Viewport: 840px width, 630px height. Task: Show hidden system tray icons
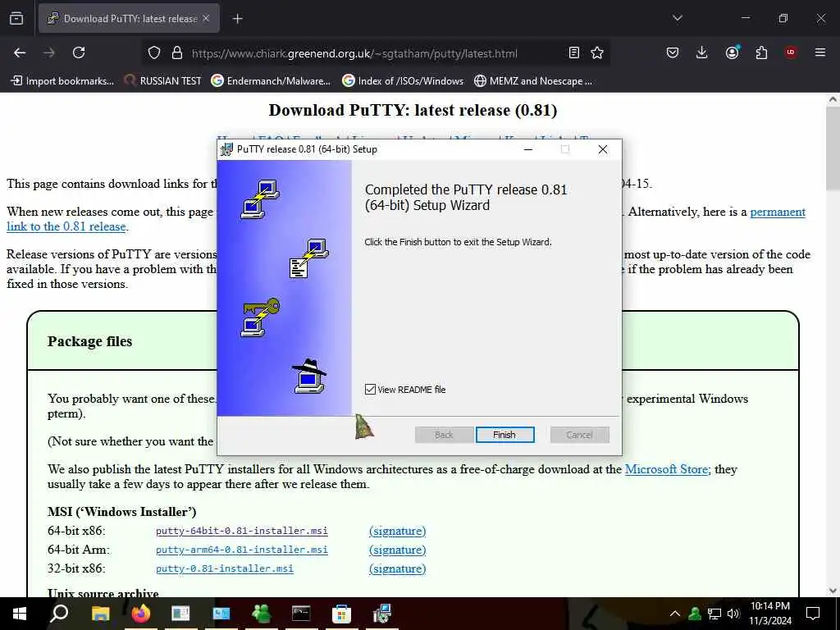coord(675,614)
